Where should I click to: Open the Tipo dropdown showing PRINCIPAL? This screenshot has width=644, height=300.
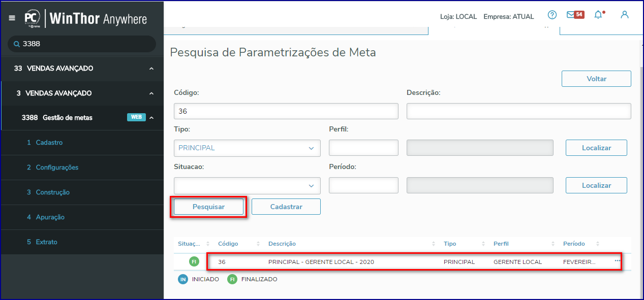point(247,148)
